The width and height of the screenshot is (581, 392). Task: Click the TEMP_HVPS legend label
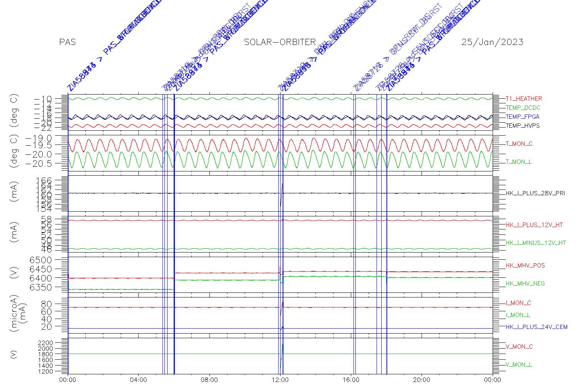click(x=523, y=126)
